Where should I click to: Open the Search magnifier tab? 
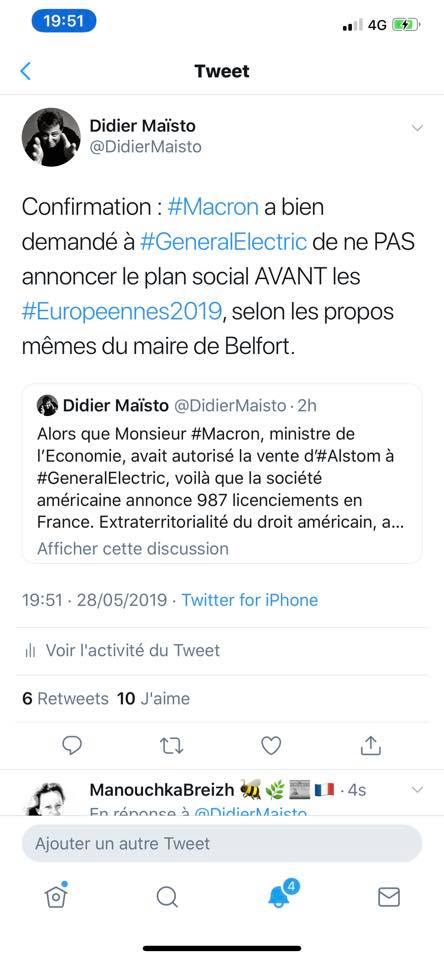(x=167, y=898)
